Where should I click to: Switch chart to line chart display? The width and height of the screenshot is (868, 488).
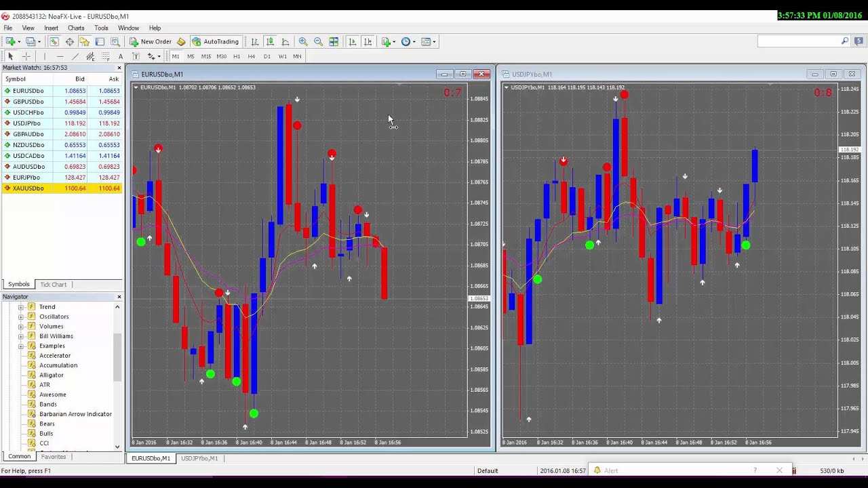click(x=285, y=41)
